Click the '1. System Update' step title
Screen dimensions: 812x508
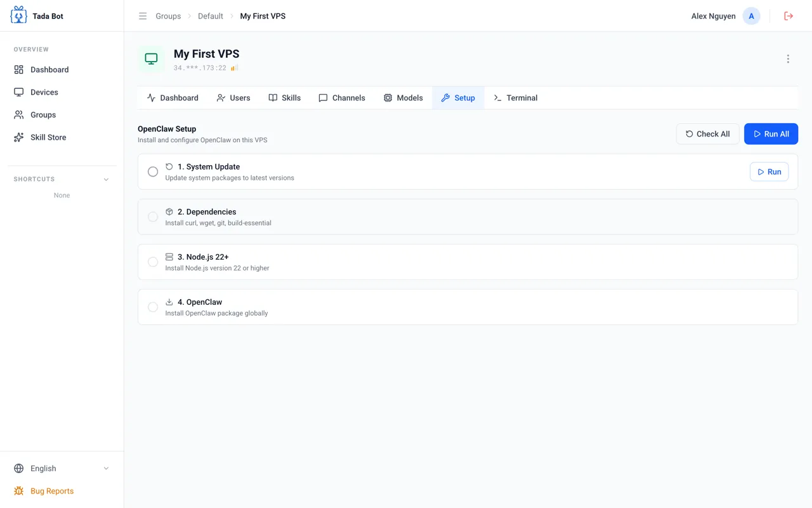tap(209, 166)
